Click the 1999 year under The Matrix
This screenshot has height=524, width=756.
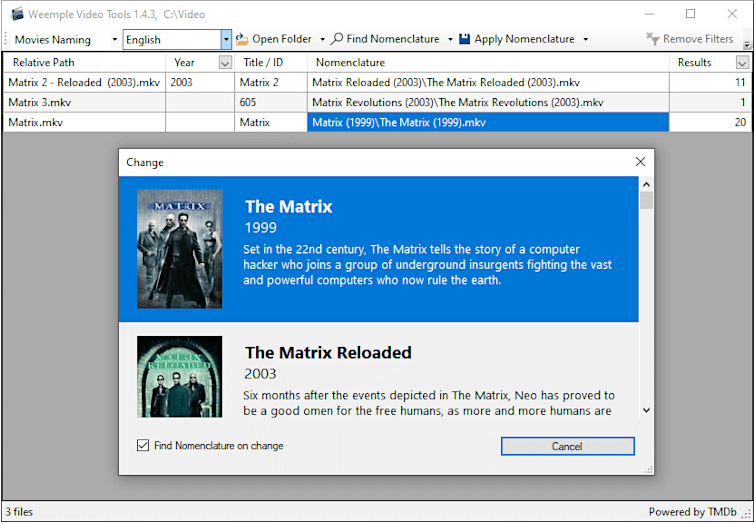261,228
